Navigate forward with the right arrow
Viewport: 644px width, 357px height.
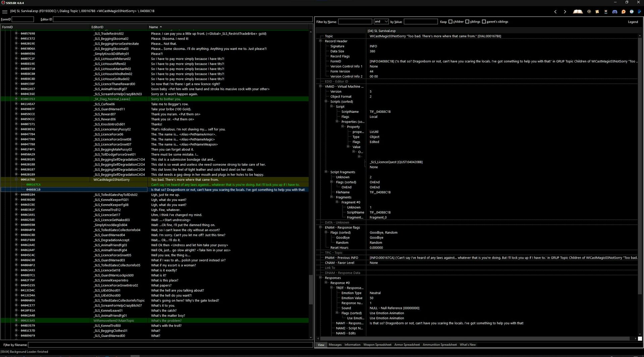565,12
